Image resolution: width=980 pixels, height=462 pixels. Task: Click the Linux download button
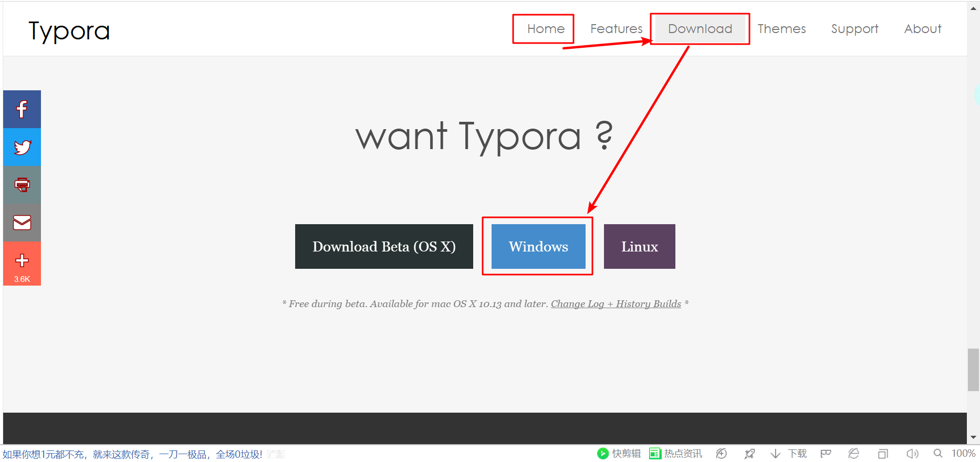(x=640, y=247)
